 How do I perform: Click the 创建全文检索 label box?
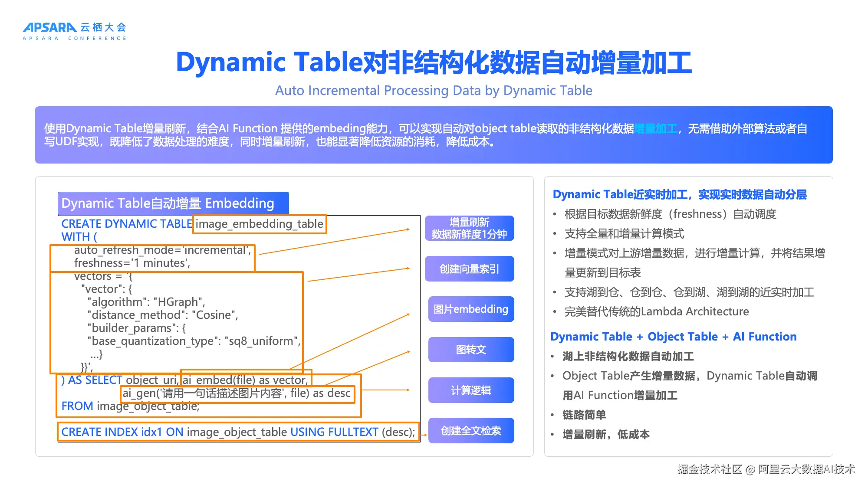[x=471, y=431]
